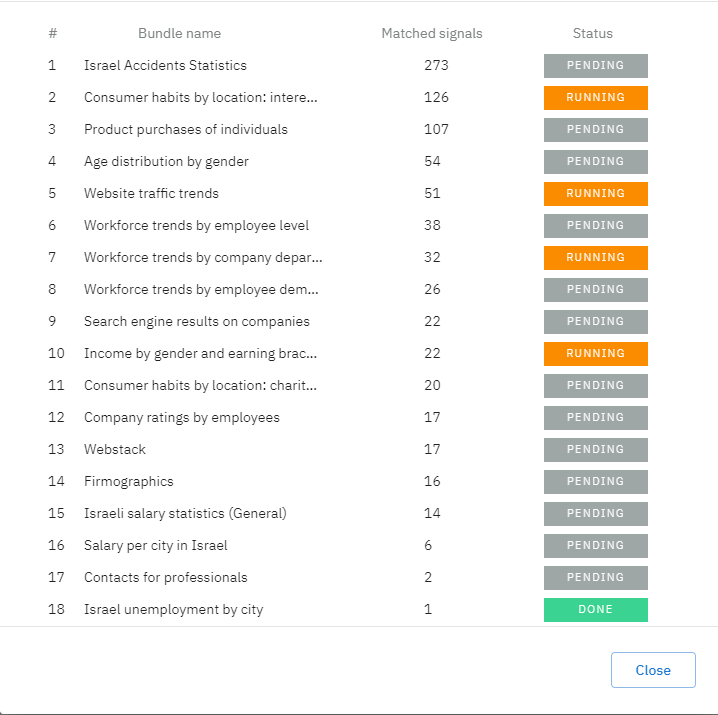The height and width of the screenshot is (715, 718).
Task: Open the Website traffic trends bundle
Action: tap(151, 193)
